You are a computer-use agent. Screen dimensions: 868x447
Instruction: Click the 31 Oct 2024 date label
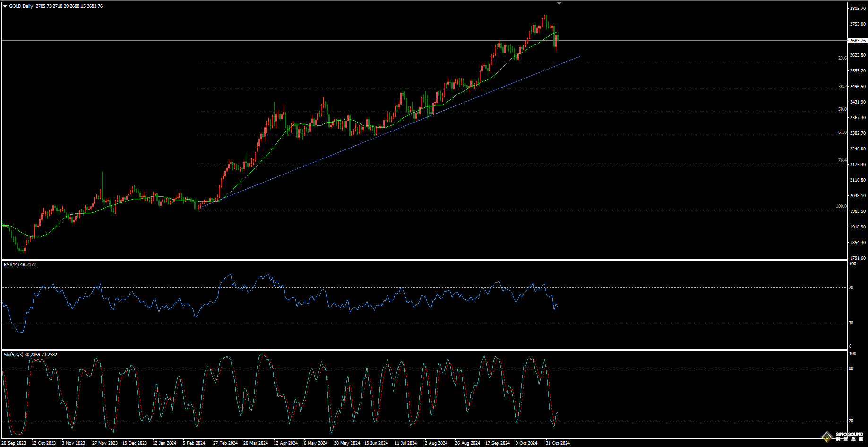point(558,443)
